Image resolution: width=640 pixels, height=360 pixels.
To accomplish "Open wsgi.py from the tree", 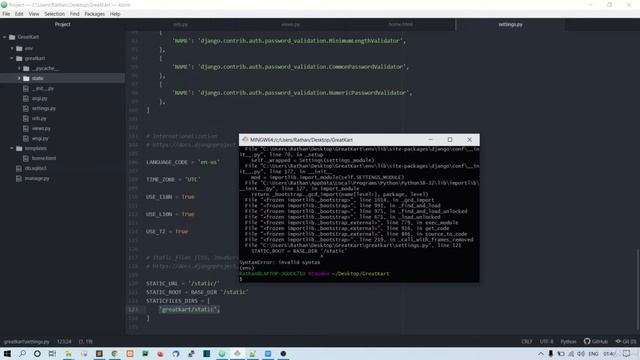I will (x=40, y=138).
